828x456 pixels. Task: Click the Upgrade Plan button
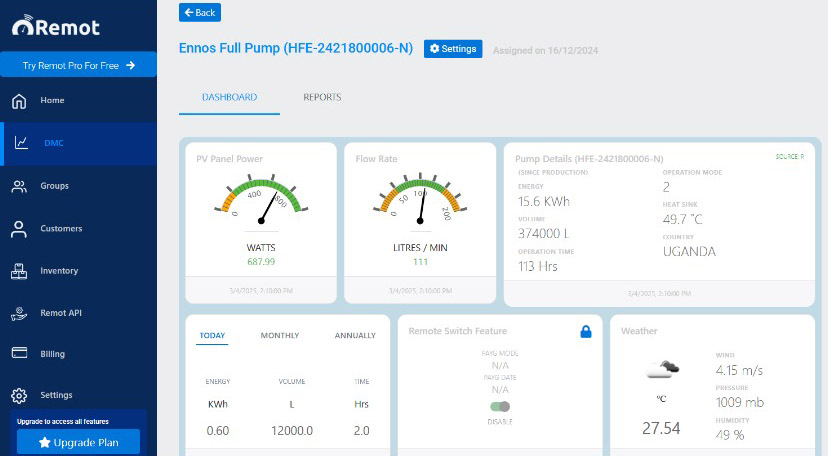[78, 442]
